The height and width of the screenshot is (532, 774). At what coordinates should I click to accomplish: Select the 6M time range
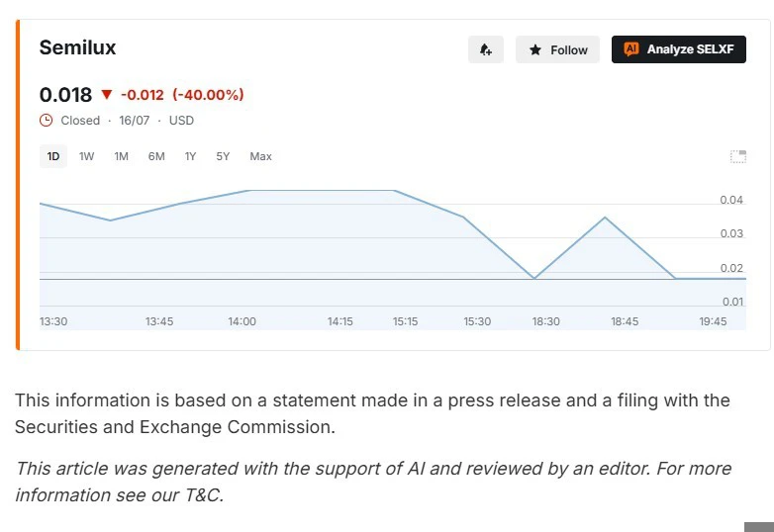(x=156, y=156)
